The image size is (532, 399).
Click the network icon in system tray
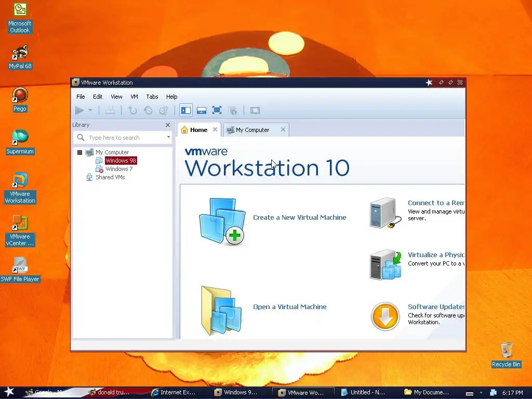(493, 393)
